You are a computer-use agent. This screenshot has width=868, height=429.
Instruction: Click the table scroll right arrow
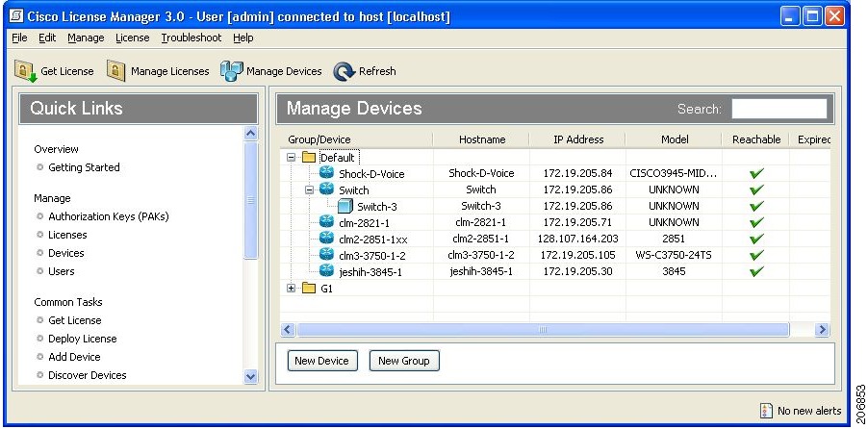click(822, 329)
